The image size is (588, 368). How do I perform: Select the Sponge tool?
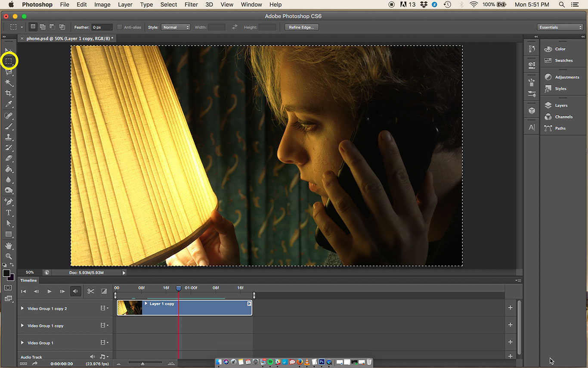tap(9, 190)
